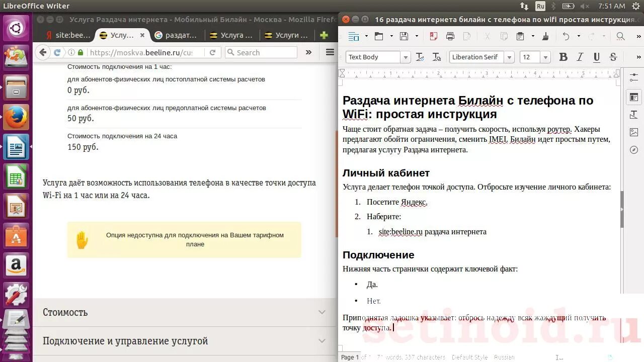Toggle Underline formatting
The image size is (644, 362).
click(x=597, y=57)
